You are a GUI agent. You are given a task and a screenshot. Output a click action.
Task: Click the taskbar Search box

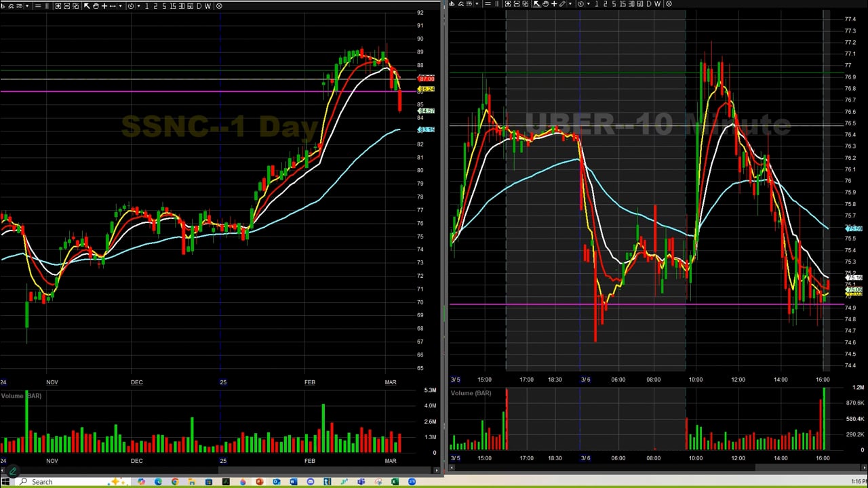[73, 482]
